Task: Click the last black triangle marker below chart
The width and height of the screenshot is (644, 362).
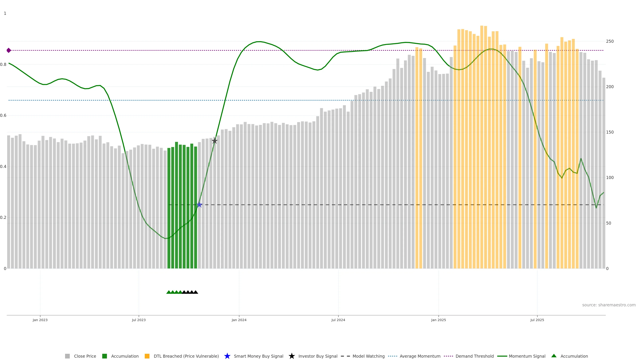Action: tap(196, 292)
